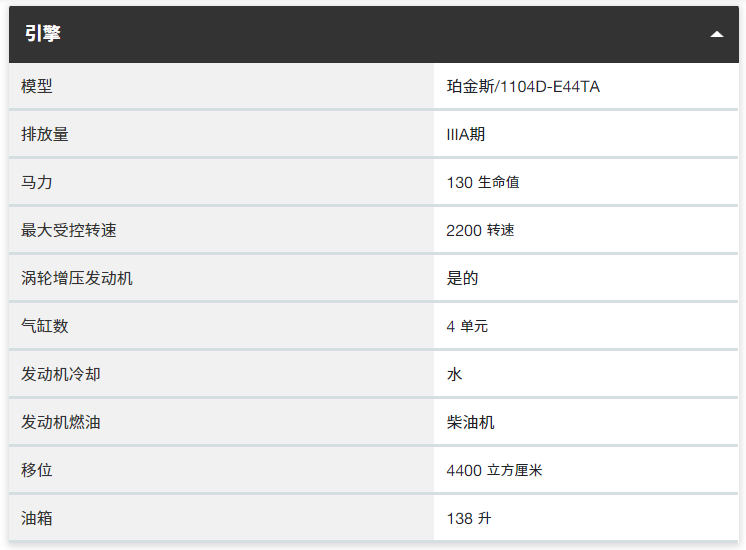Click the IIIA期 emissions value
The height and width of the screenshot is (550, 746).
466,135
